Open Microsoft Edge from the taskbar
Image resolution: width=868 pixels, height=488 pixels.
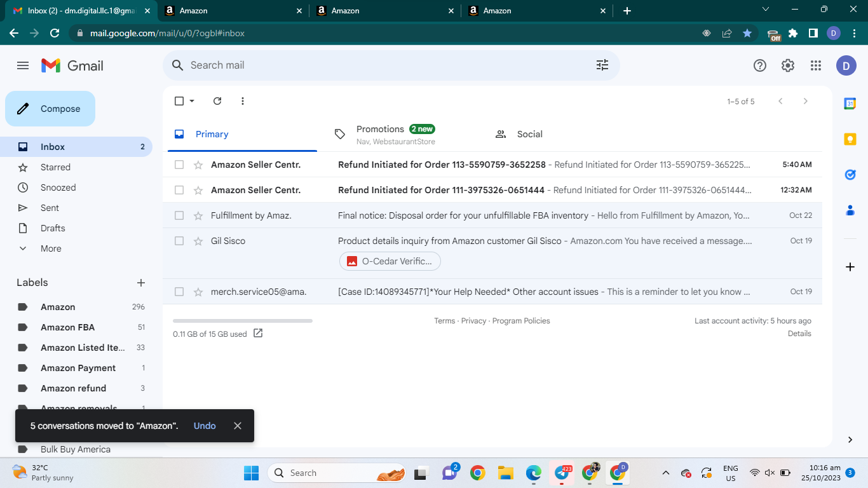(x=534, y=473)
